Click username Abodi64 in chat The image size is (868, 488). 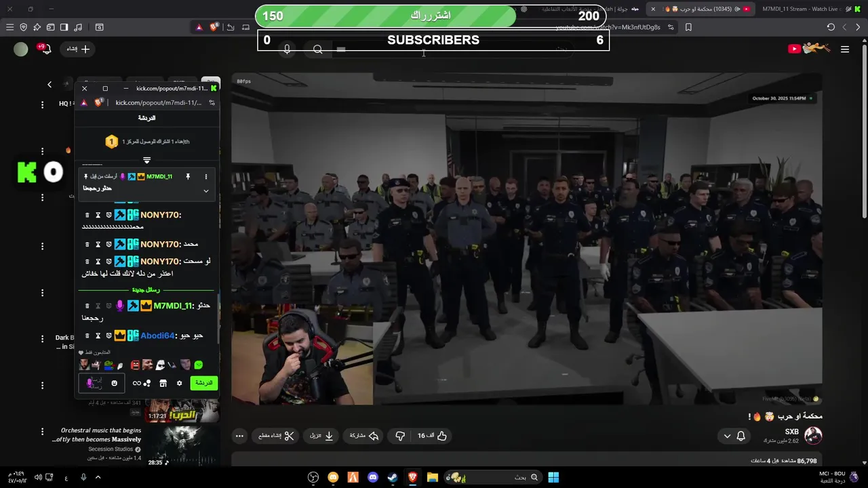point(157,335)
